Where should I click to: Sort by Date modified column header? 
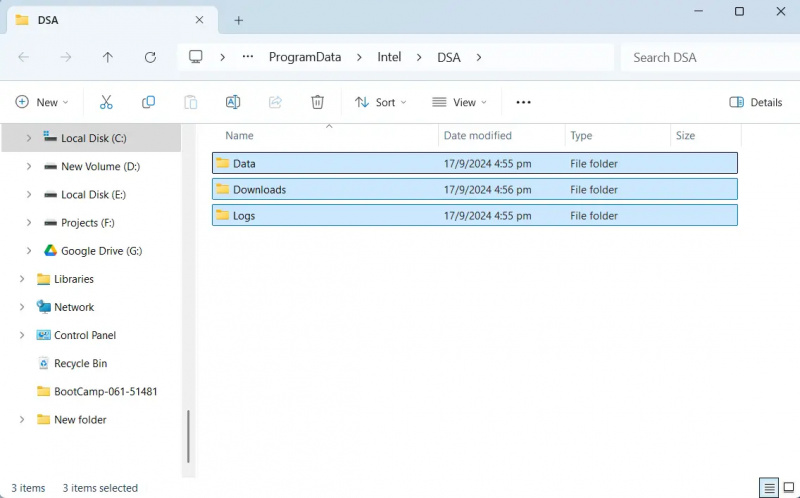tap(502, 135)
